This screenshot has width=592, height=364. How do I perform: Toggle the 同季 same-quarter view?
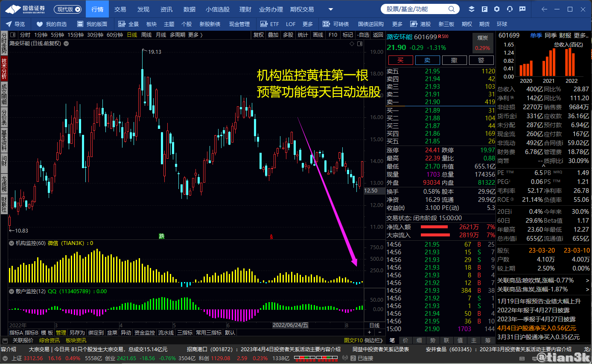click(551, 35)
